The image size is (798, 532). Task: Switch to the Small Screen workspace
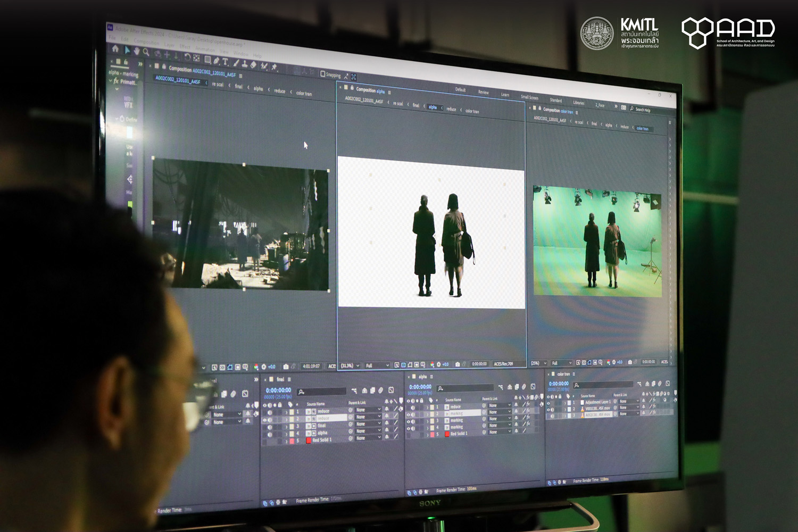[529, 97]
